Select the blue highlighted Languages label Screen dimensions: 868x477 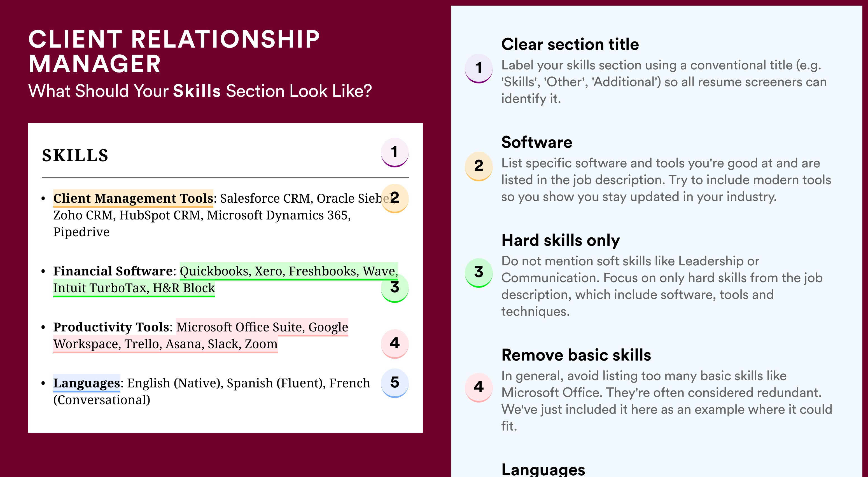(x=87, y=383)
